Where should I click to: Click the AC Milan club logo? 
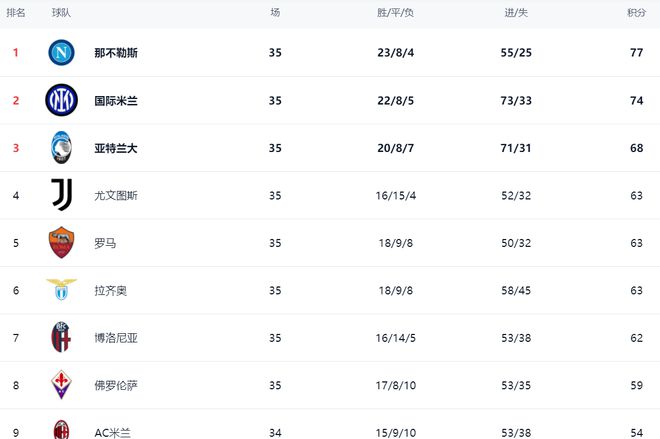coord(62,430)
